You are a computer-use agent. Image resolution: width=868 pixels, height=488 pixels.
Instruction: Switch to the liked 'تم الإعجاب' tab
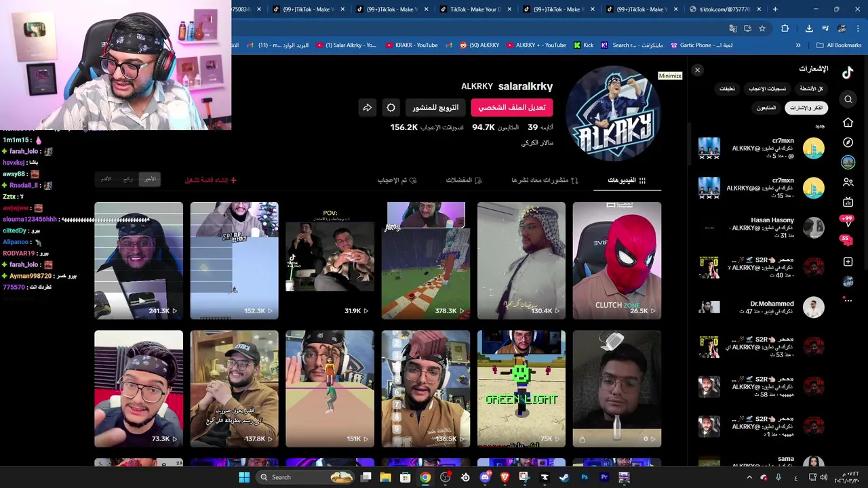pyautogui.click(x=397, y=180)
